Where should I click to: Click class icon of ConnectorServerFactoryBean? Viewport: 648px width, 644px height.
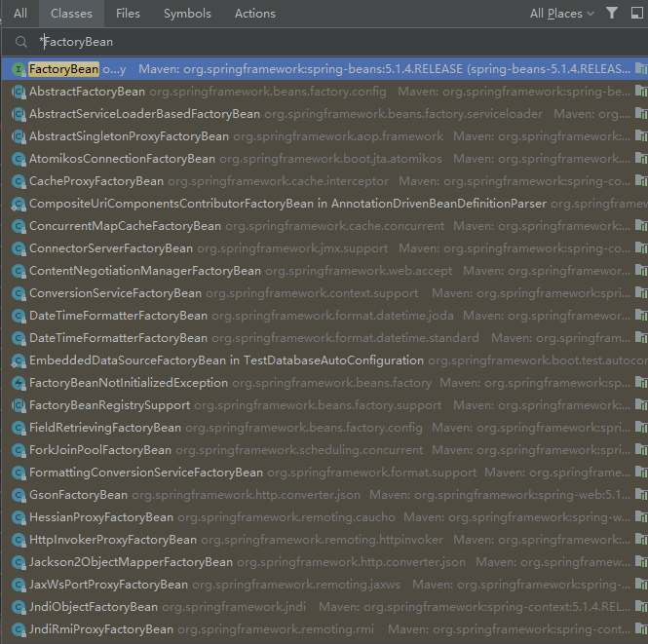point(19,248)
